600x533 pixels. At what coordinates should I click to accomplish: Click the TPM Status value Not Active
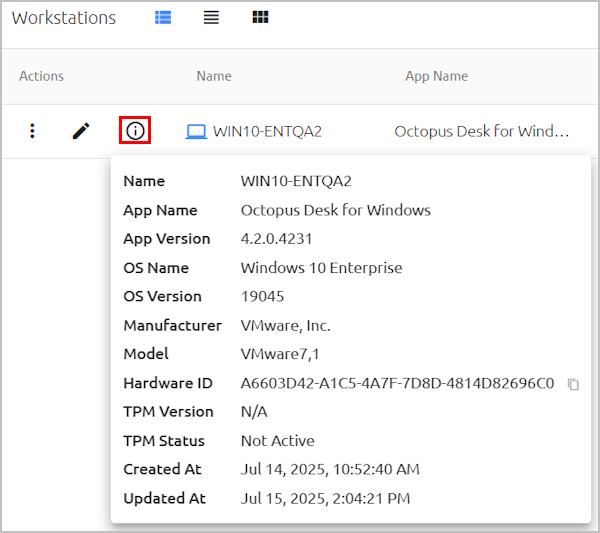tap(277, 441)
